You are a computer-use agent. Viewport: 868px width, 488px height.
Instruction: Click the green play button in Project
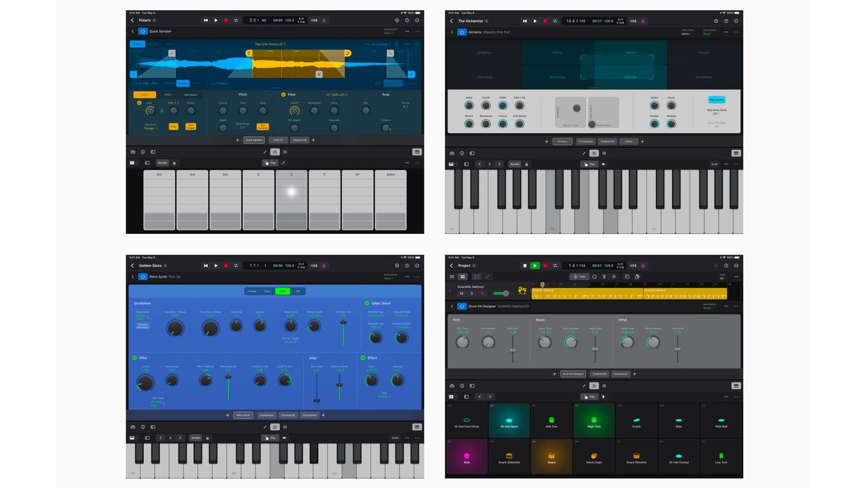coord(535,266)
